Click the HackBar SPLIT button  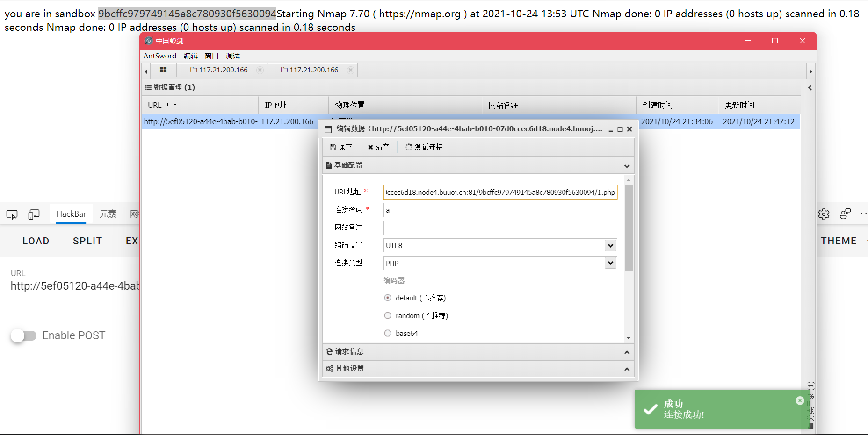click(x=87, y=241)
